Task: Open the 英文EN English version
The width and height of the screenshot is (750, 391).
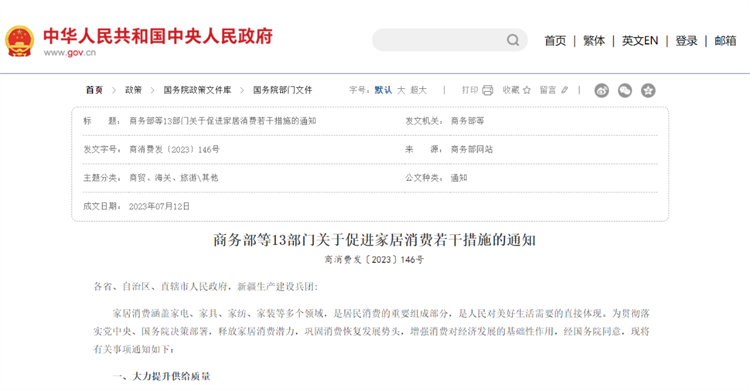Action: pyautogui.click(x=640, y=41)
